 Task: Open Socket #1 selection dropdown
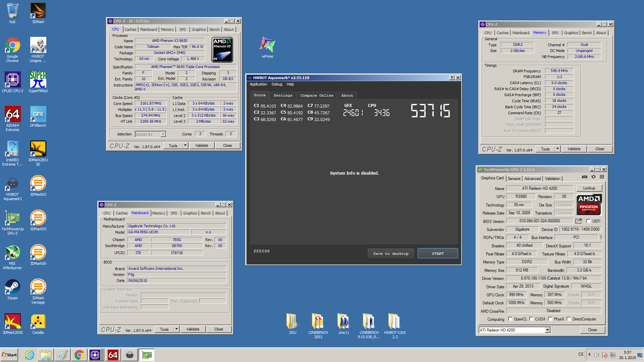tap(163, 134)
